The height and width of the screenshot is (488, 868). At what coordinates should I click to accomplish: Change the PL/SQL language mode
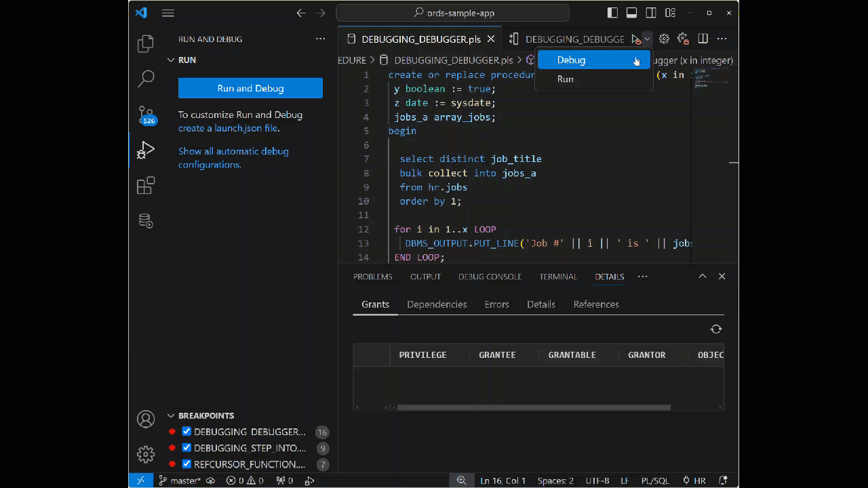coord(655,481)
